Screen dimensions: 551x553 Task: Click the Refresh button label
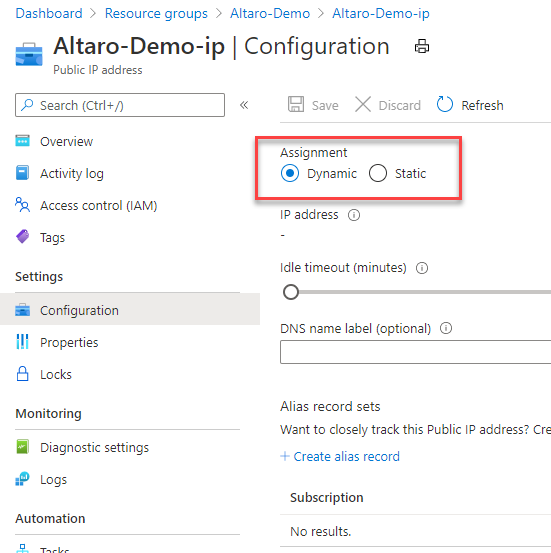click(x=482, y=105)
